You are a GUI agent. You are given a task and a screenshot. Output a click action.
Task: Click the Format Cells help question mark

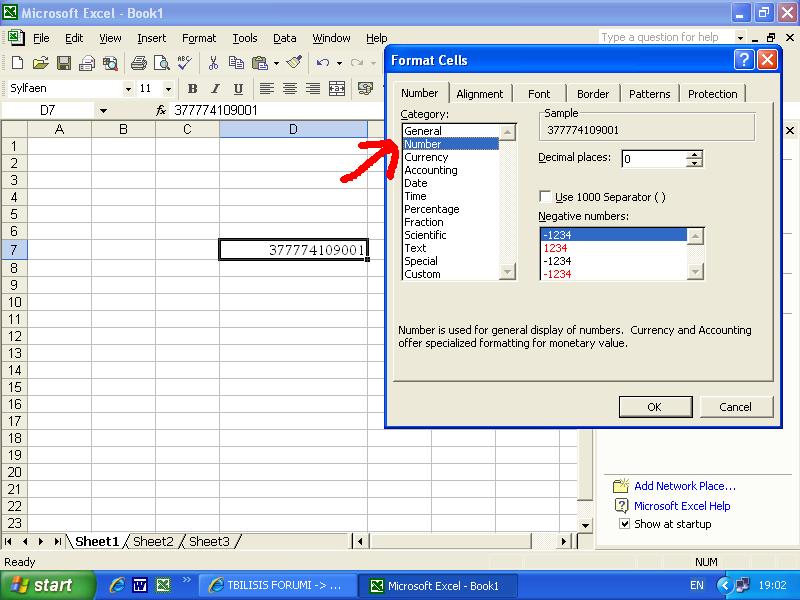click(744, 60)
